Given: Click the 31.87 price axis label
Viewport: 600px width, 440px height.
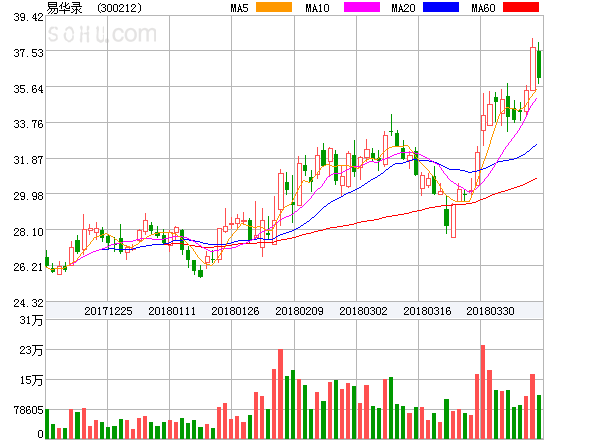Looking at the screenshot, I should coord(28,160).
